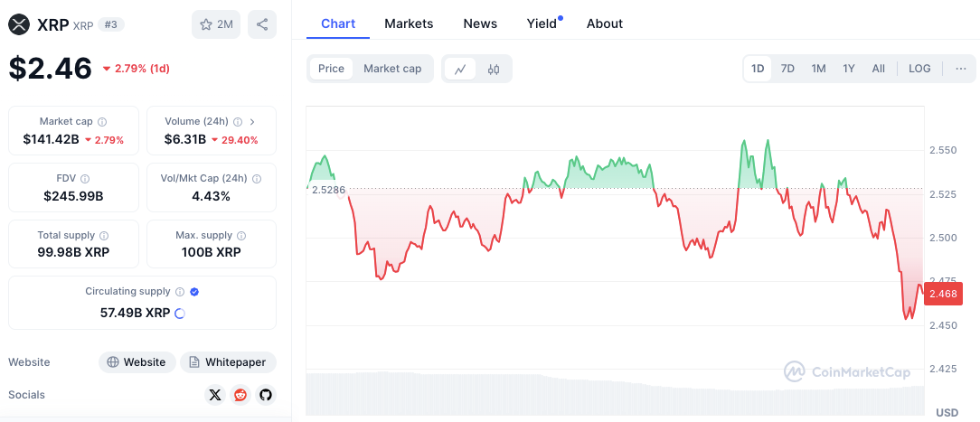
Task: Switch to line chart view icon
Action: point(460,69)
